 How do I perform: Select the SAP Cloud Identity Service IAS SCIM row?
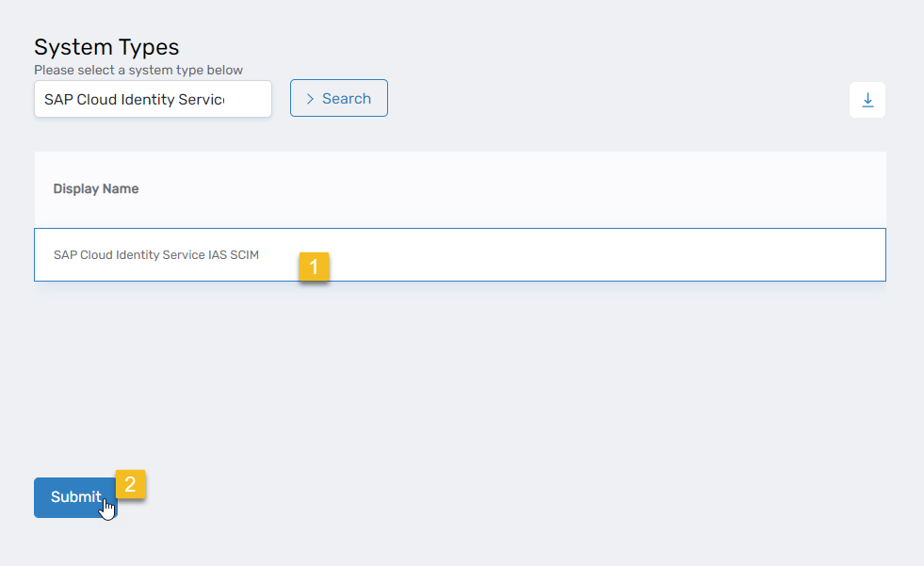460,254
